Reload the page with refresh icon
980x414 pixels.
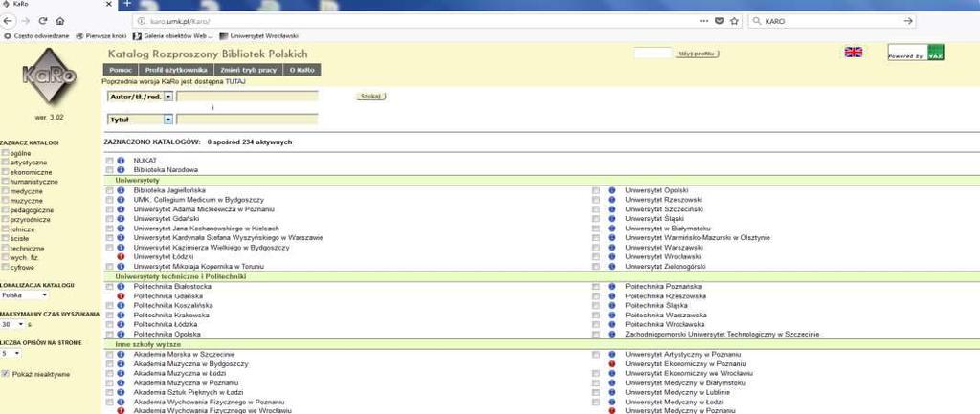(x=43, y=21)
